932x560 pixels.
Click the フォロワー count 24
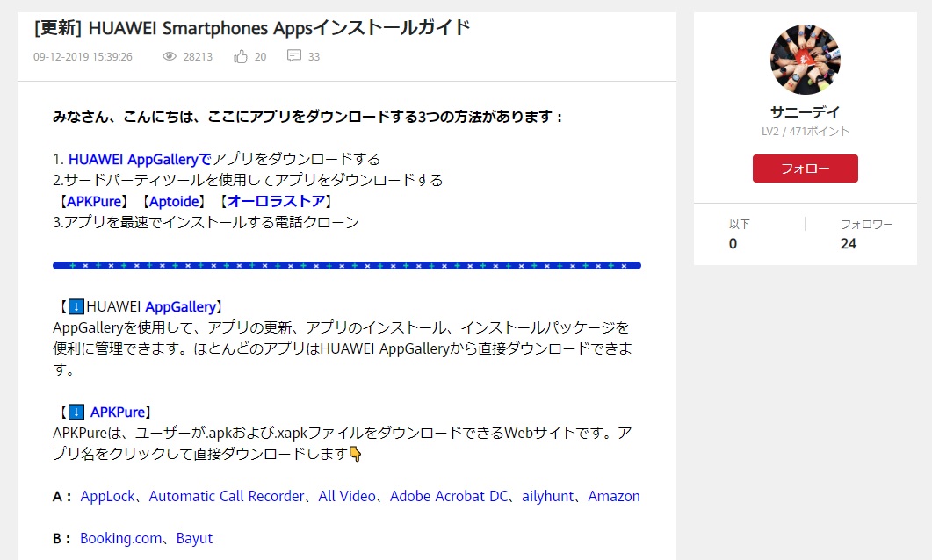click(x=849, y=243)
